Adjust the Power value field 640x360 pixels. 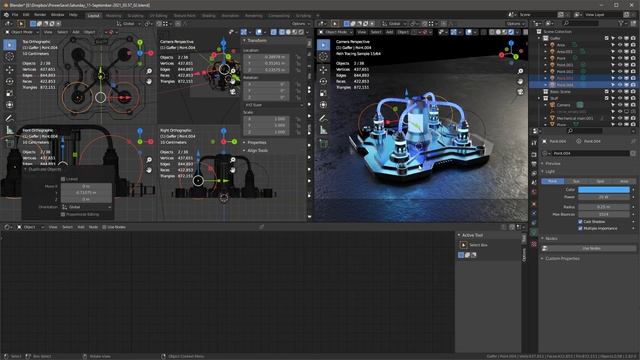tap(604, 197)
